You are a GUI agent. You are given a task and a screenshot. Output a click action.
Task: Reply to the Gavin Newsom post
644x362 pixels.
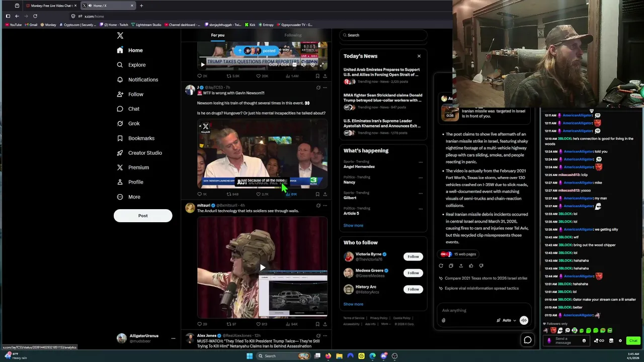point(201,194)
